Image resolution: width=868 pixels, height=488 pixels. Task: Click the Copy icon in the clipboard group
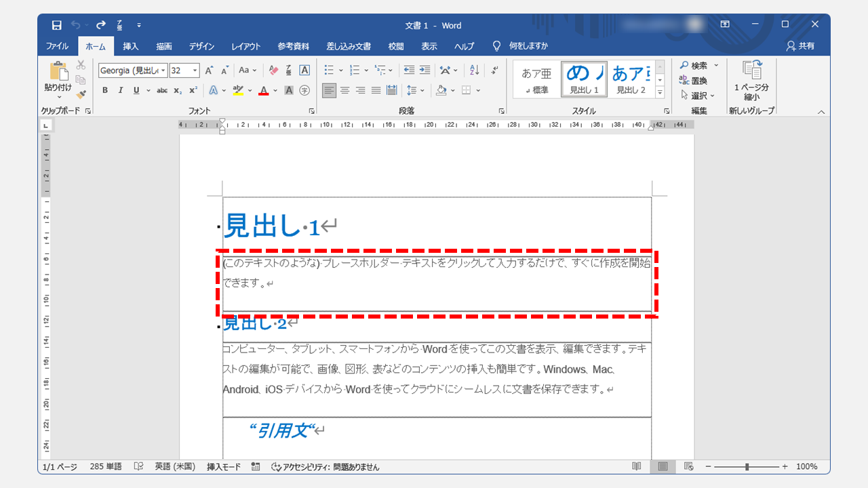(x=81, y=79)
